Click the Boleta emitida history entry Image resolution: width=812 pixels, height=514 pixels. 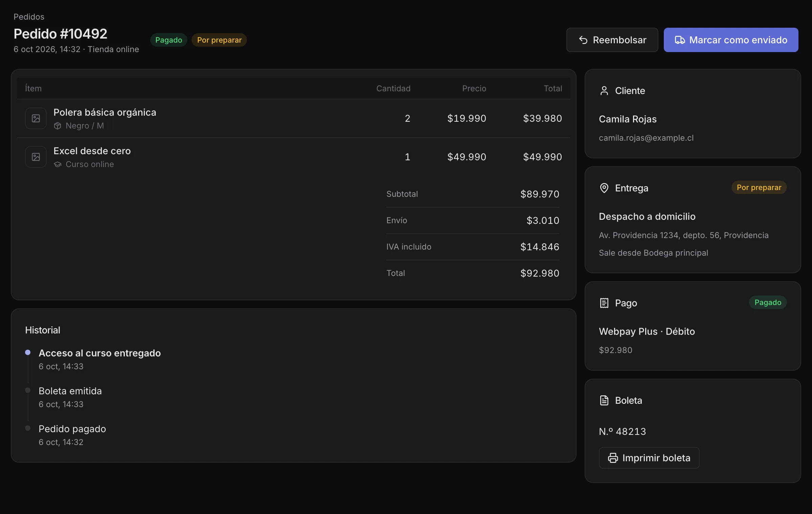(70, 391)
